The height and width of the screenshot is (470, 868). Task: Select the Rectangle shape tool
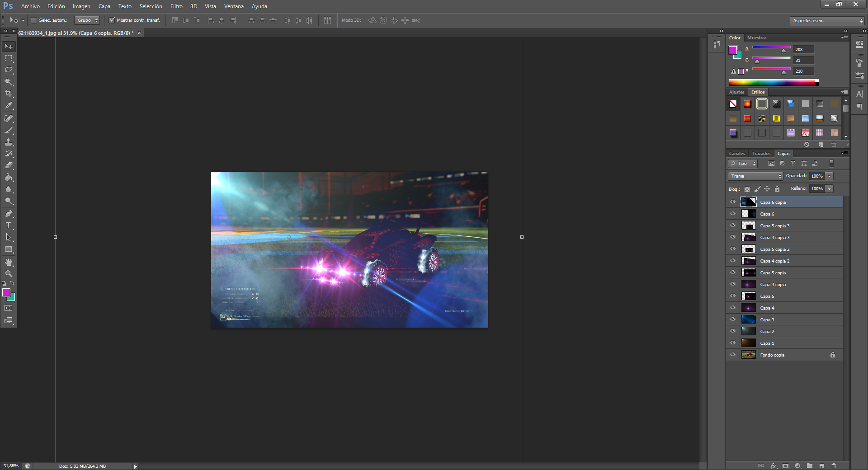coord(9,249)
